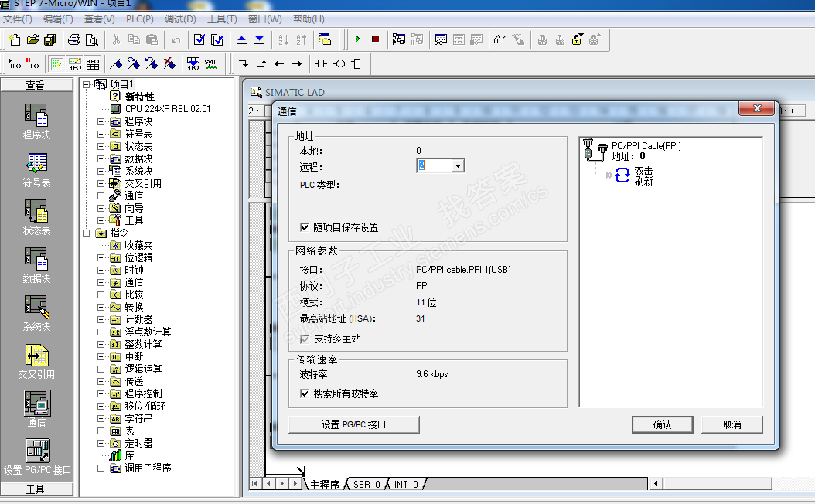The width and height of the screenshot is (815, 504).
Task: Click last-tab navigation arrow in editor
Action: tap(295, 484)
